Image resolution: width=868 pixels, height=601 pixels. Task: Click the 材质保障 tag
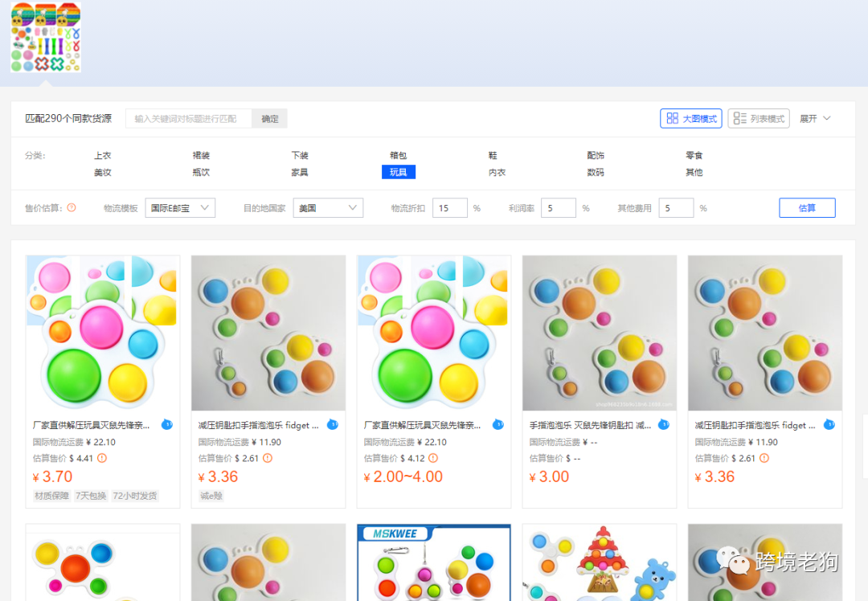pyautogui.click(x=51, y=496)
